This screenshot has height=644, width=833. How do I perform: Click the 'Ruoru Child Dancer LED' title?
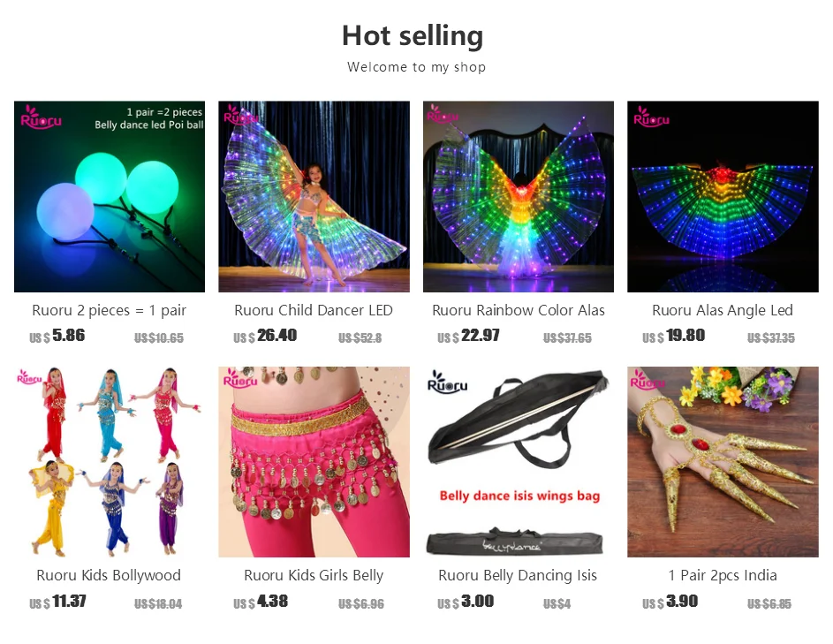click(314, 310)
